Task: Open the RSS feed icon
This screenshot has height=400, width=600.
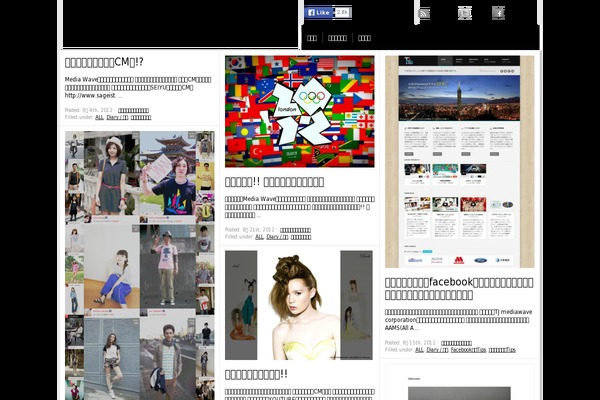Action: pos(424,13)
